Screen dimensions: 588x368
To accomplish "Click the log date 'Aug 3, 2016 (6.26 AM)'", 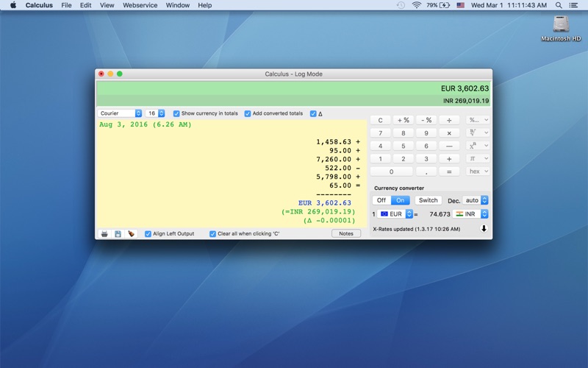I will point(145,124).
